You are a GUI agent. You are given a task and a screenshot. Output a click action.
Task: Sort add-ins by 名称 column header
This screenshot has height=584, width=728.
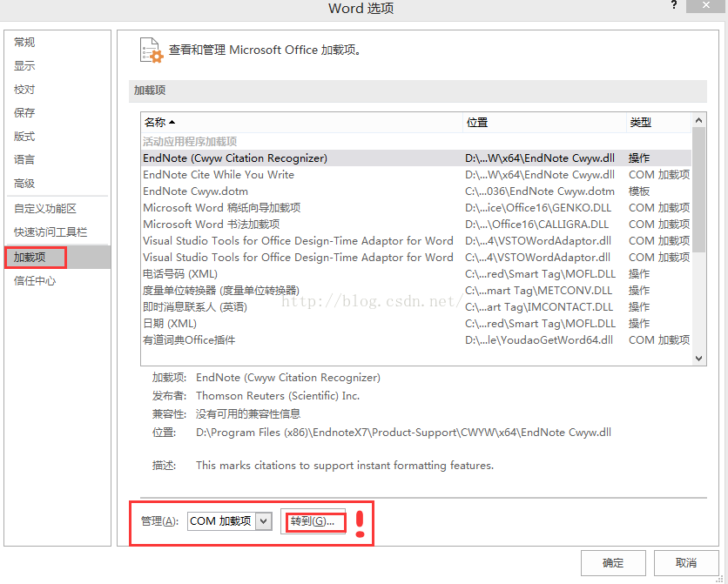coord(302,123)
